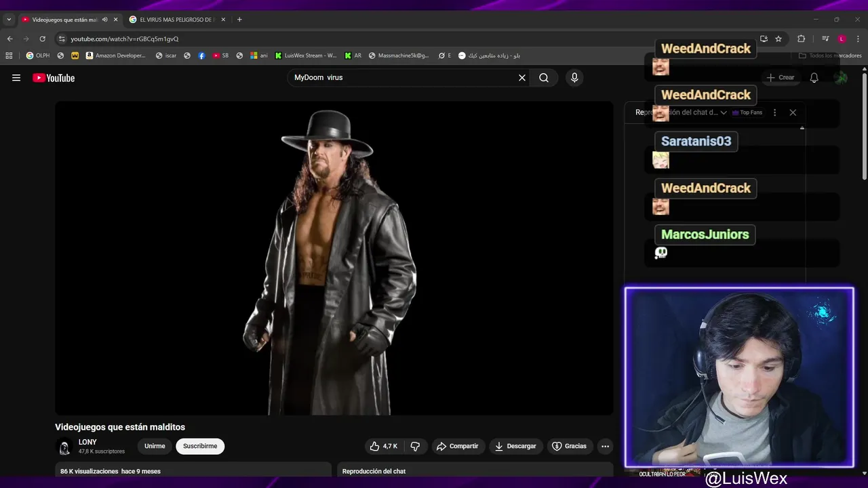Open the LONY channel avatar
This screenshot has height=488, width=868.
[64, 447]
